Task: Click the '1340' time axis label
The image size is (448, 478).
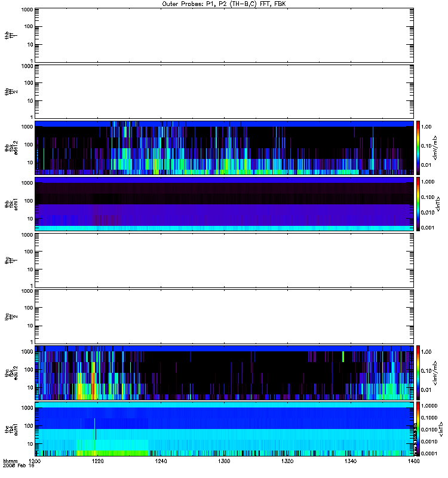Action: (x=351, y=461)
